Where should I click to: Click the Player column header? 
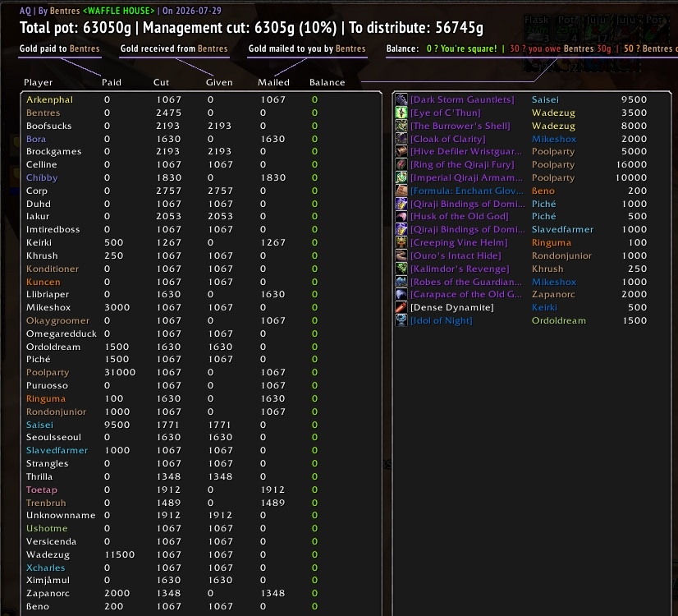tap(38, 82)
